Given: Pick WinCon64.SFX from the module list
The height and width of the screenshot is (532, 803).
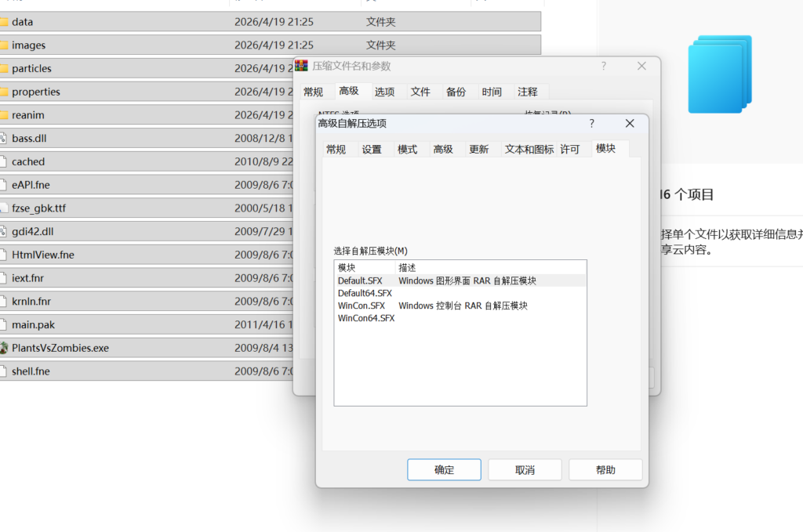Looking at the screenshot, I should (x=366, y=318).
